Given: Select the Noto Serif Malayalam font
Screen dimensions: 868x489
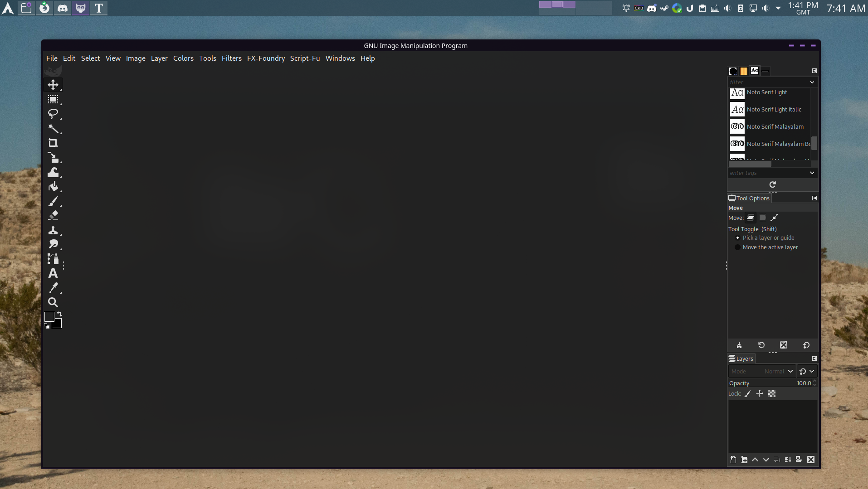Looking at the screenshot, I should point(769,127).
